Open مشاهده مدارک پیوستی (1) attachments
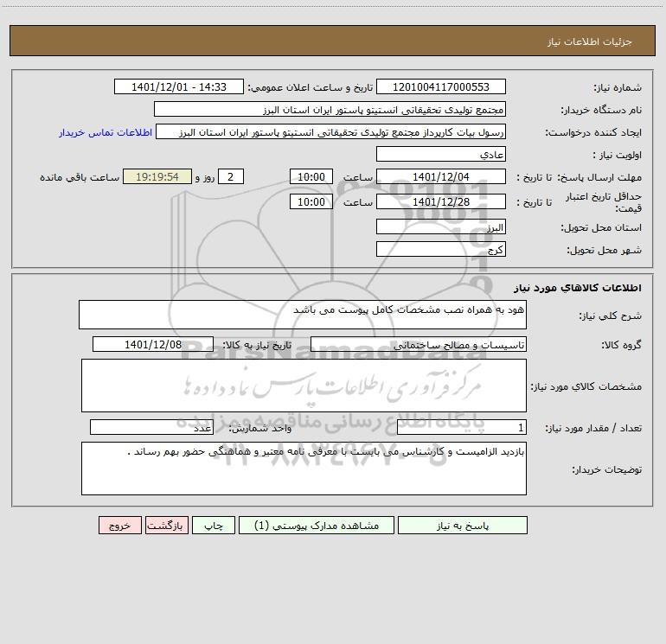 (317, 525)
